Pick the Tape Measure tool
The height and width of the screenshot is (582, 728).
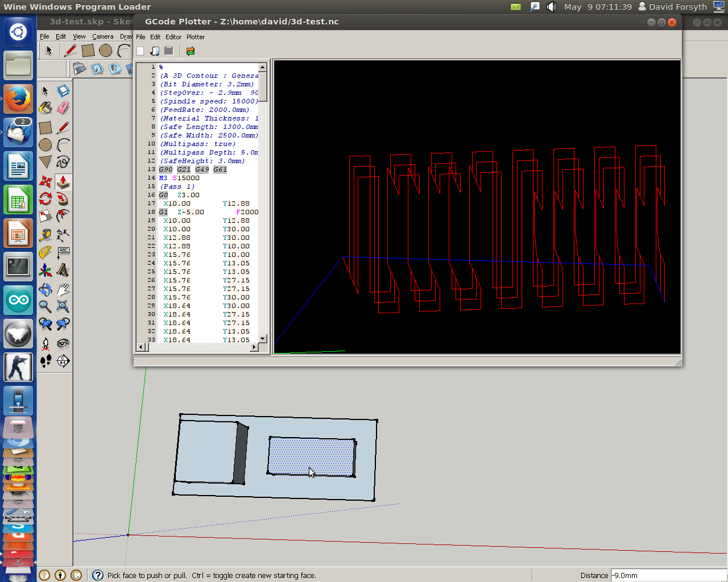click(45, 235)
